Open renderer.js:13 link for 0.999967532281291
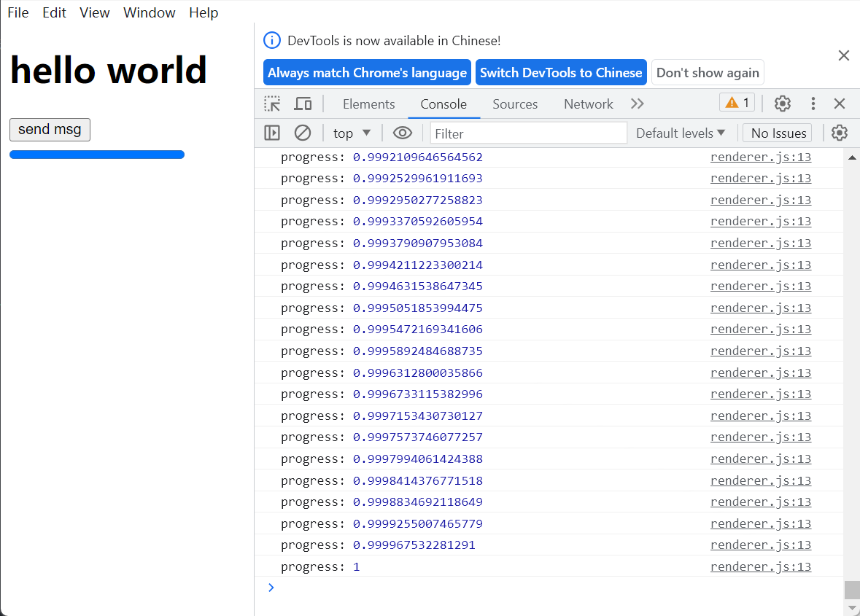 click(761, 545)
